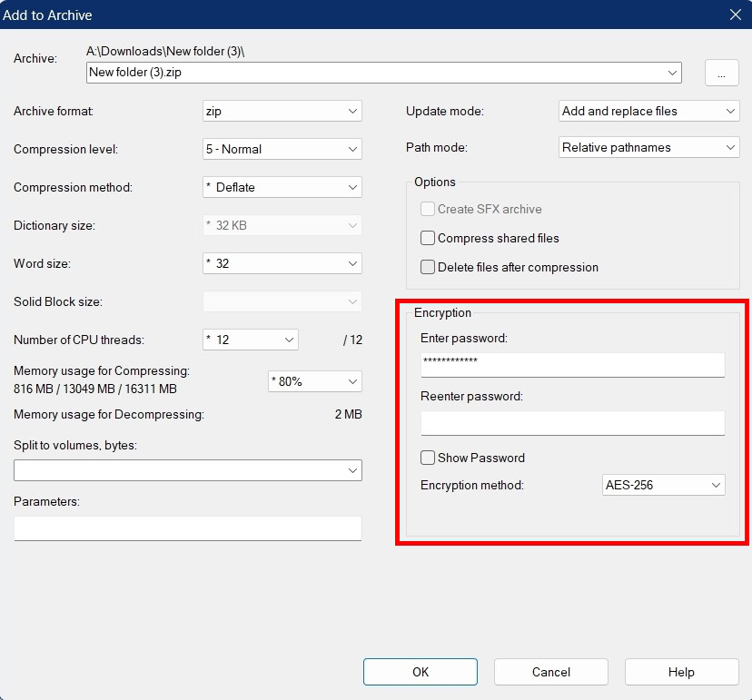Open the memory usage percentage dropdown
752x700 pixels.
click(x=354, y=381)
